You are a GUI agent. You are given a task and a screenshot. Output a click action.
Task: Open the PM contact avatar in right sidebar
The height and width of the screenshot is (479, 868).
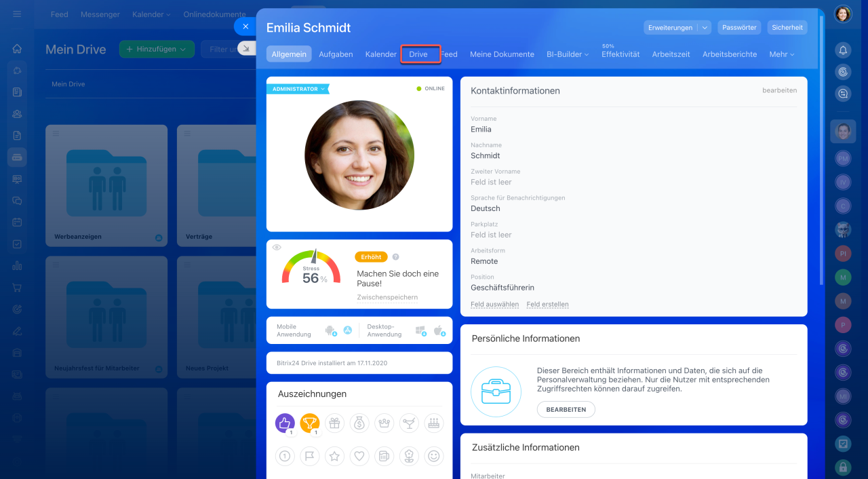(843, 158)
